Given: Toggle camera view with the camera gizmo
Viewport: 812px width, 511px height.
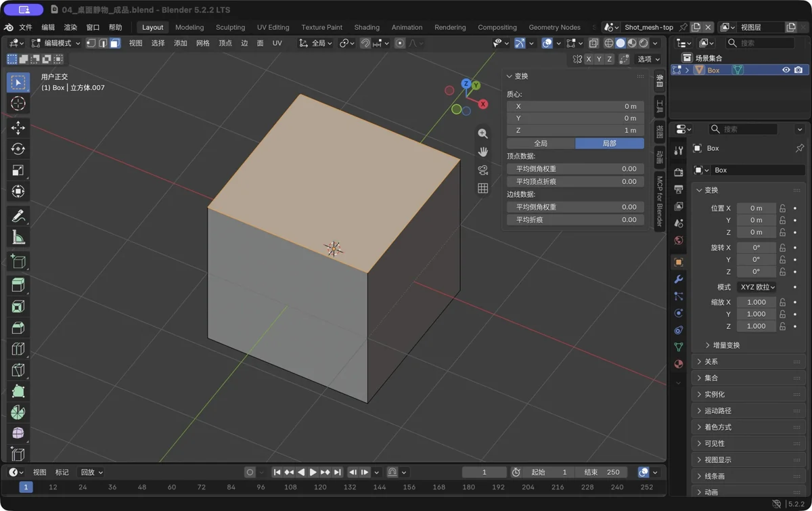Looking at the screenshot, I should tap(482, 171).
